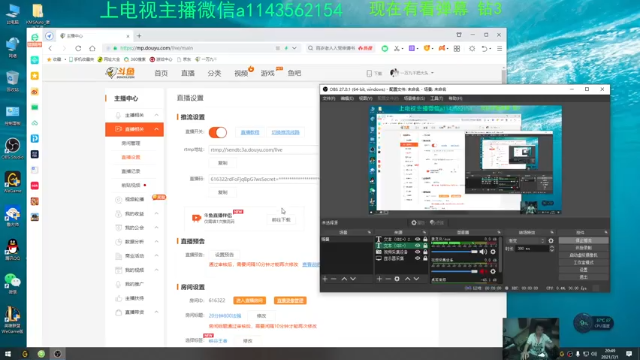
Task: Open the QQ penguin desktop icon
Action: coord(13,249)
